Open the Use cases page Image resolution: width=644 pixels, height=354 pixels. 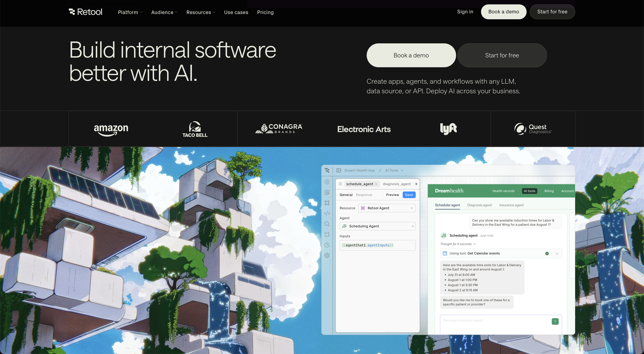[236, 12]
